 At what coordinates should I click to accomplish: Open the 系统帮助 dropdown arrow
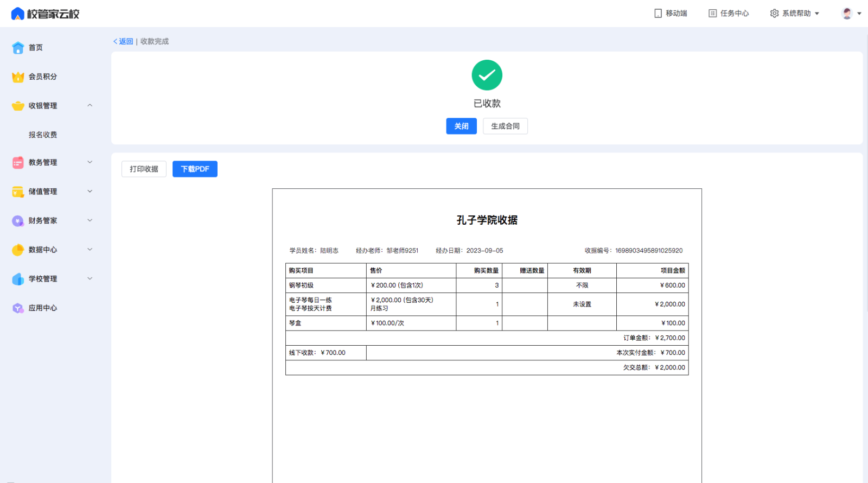(x=817, y=14)
